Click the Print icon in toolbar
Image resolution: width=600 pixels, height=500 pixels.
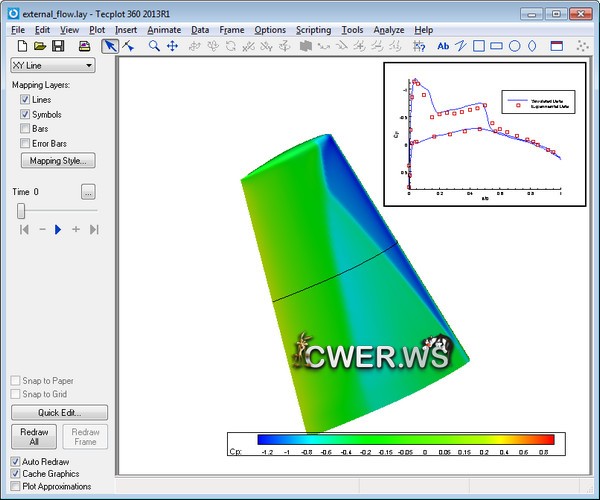pyautogui.click(x=84, y=46)
